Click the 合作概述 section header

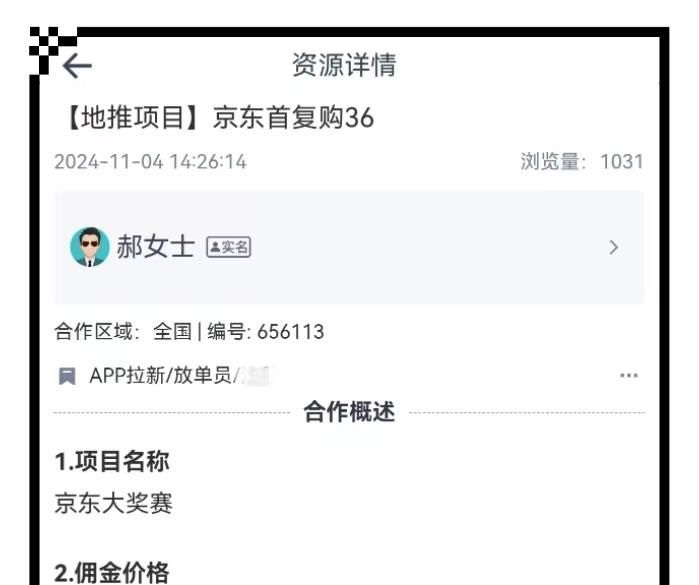click(349, 412)
